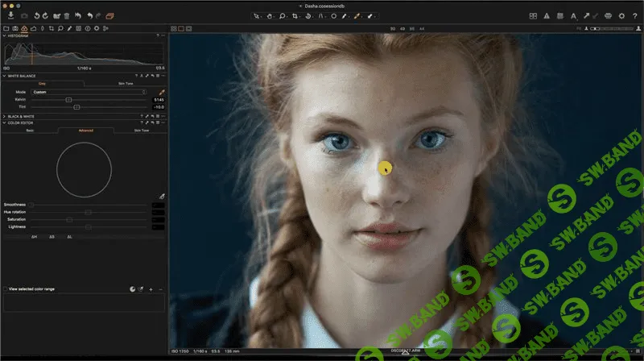This screenshot has width=644, height=361.
Task: Add a color range with plus button
Action: (x=151, y=289)
